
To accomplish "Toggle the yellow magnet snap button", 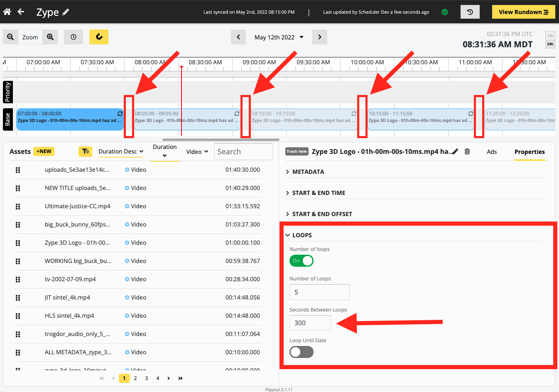I will tap(99, 37).
